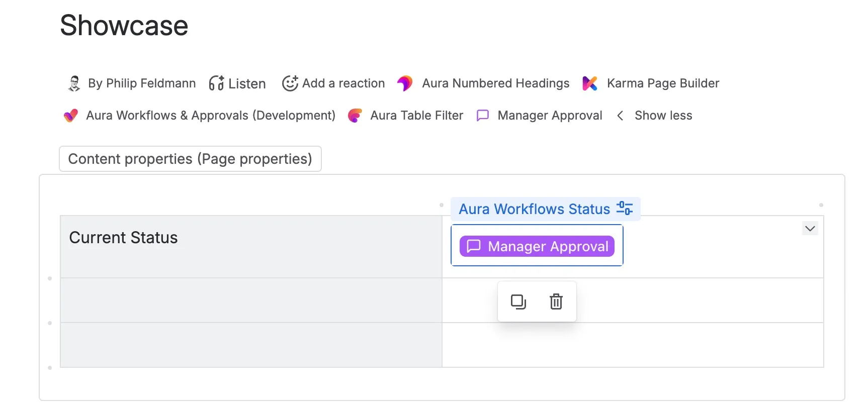Click the Aura Table Filter app icon
Image resolution: width=868 pixels, height=408 pixels.
click(x=355, y=116)
